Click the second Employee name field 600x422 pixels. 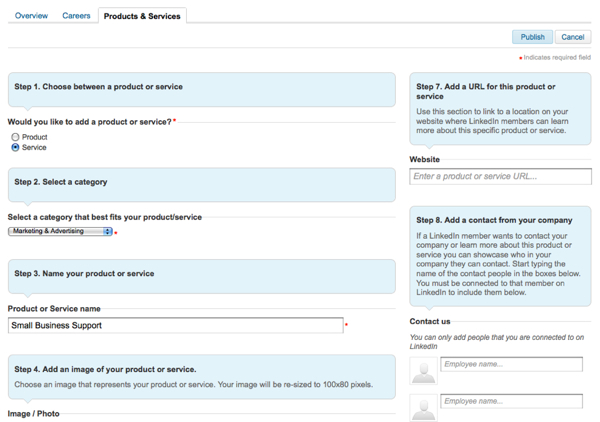[511, 401]
